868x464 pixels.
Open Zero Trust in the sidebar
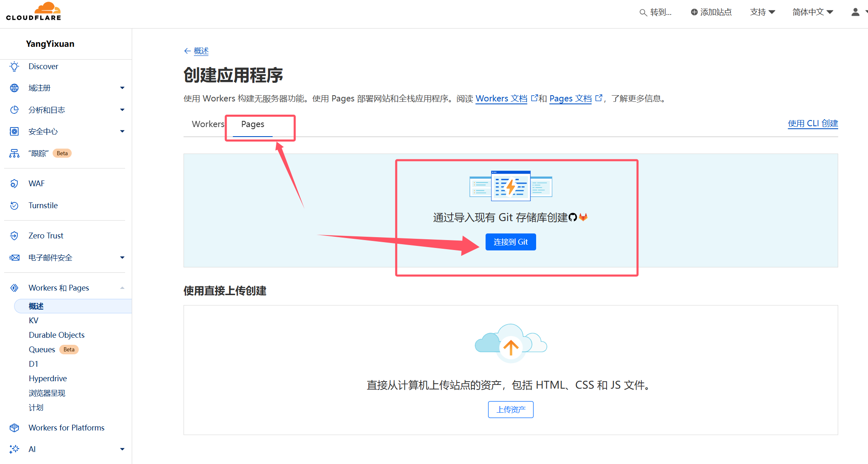(x=46, y=236)
